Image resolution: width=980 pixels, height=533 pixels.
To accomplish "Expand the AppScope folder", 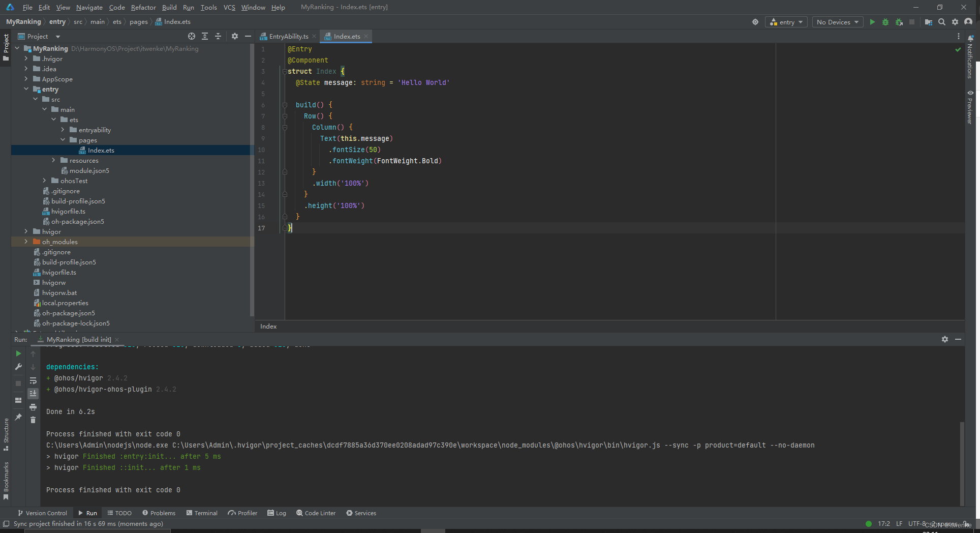I will tap(26, 79).
